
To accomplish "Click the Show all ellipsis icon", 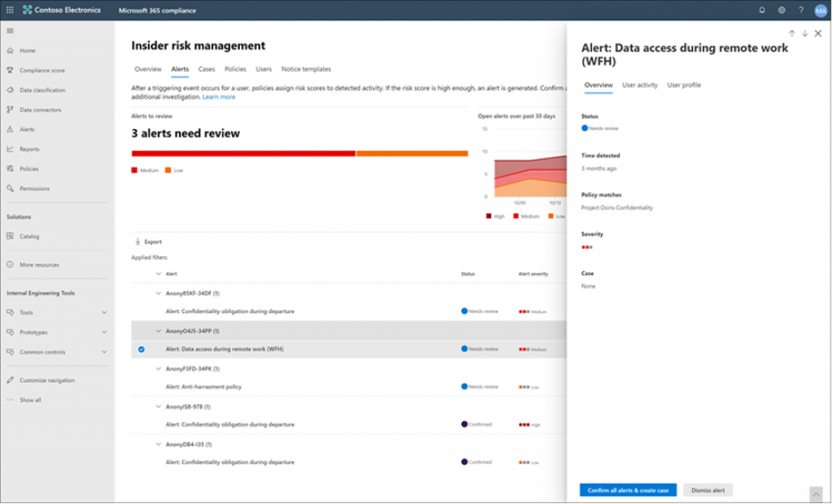I will click(x=10, y=400).
